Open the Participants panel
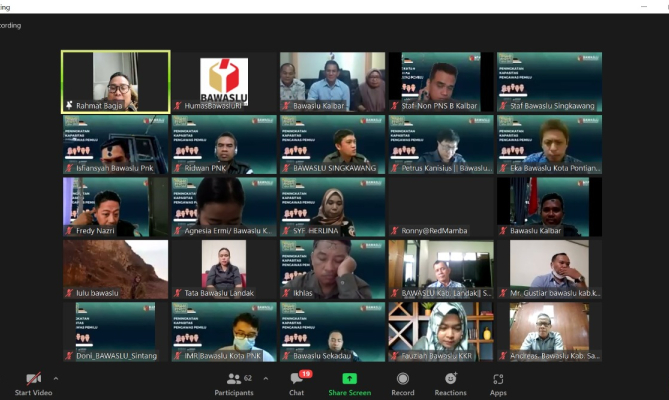Screen dimensions: 669x400 pyautogui.click(x=234, y=383)
